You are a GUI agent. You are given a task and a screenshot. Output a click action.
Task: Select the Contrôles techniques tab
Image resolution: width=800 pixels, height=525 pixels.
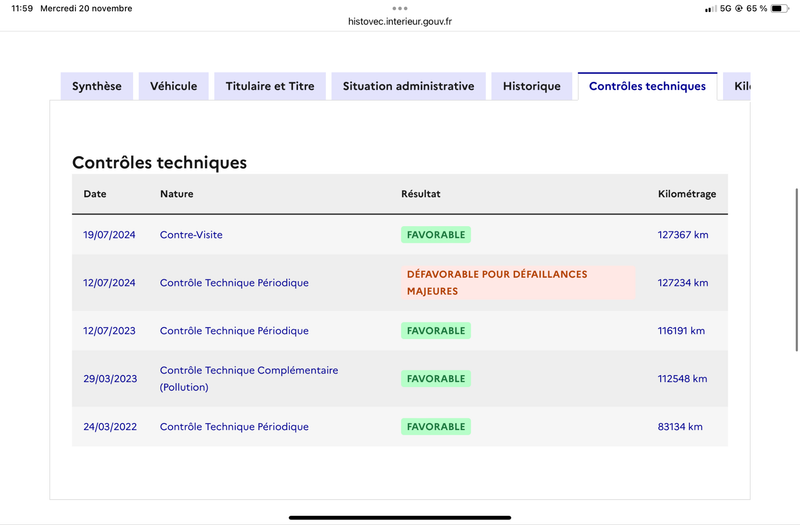(x=647, y=86)
